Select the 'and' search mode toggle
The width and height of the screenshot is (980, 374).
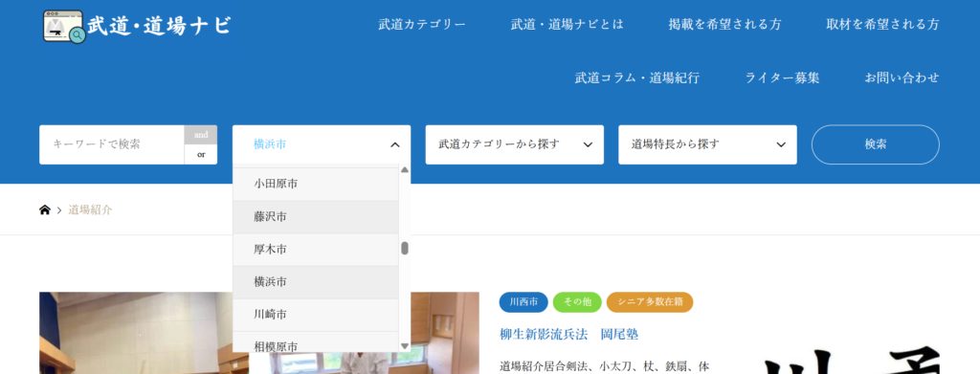click(201, 134)
